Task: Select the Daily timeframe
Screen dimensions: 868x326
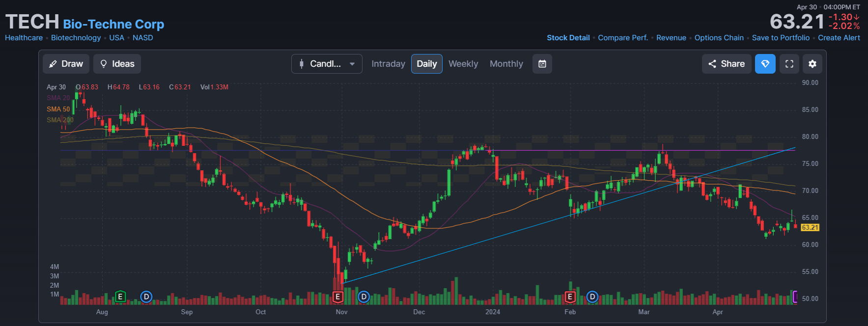Action: coord(427,64)
